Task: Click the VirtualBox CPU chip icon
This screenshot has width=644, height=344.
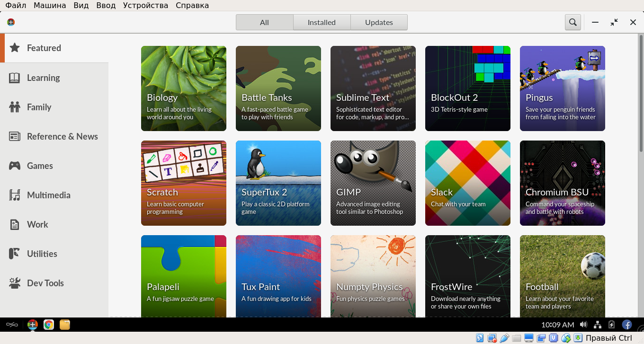Action: pos(554,338)
